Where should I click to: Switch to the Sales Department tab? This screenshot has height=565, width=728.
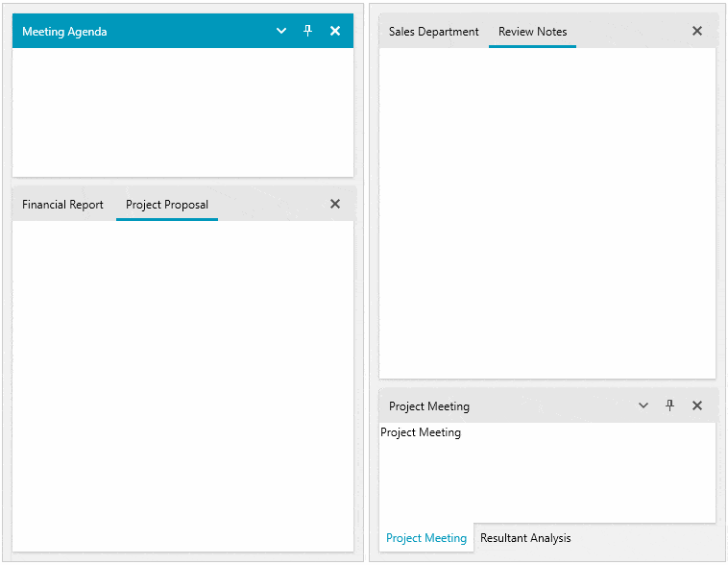434,32
